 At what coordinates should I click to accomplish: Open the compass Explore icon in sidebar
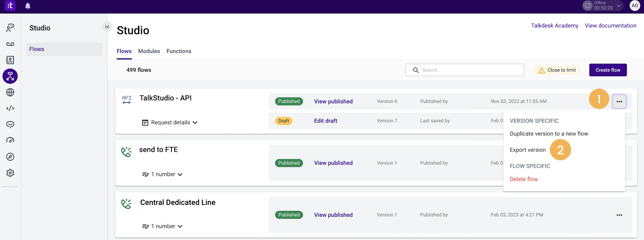pos(10,157)
